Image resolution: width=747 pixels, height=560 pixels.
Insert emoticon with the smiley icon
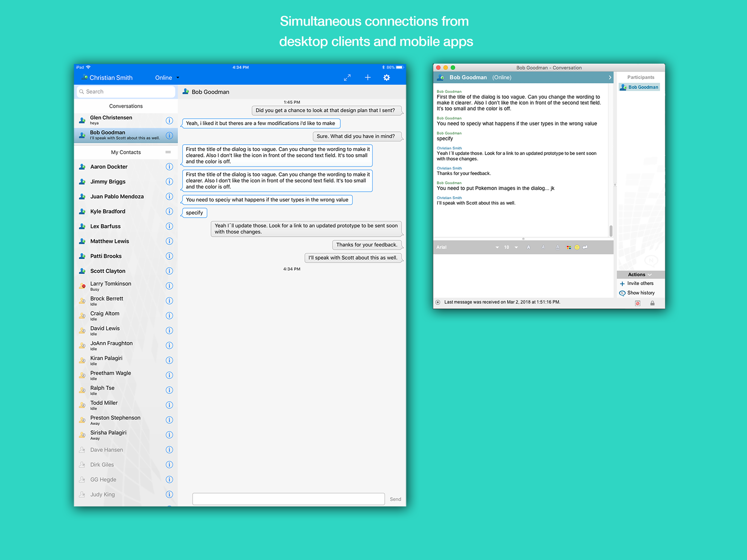pos(577,247)
